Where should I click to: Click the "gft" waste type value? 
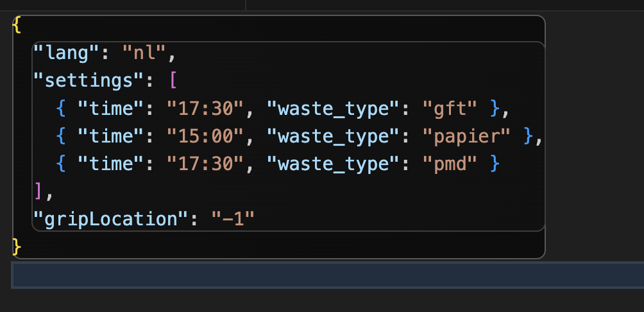450,108
